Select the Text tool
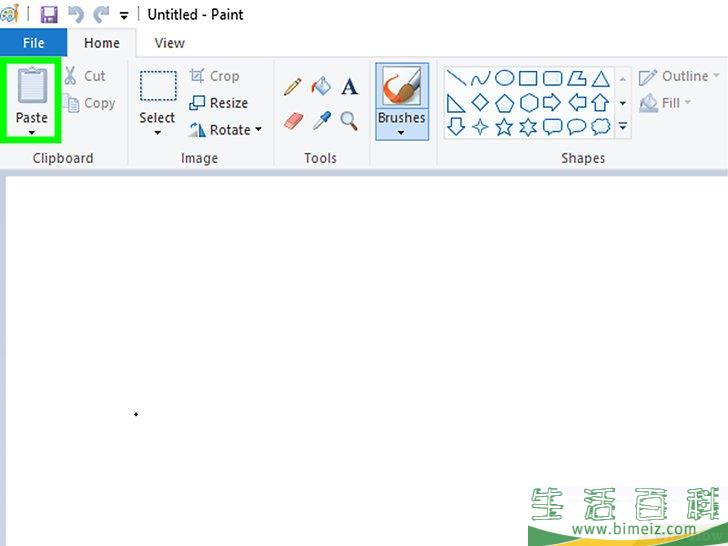 pos(349,87)
